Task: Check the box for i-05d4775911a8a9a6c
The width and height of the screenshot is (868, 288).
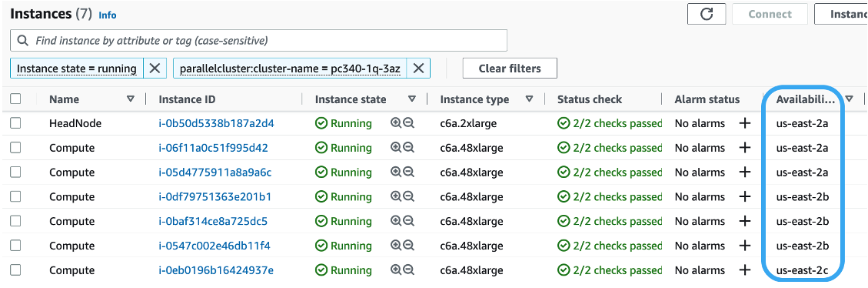Action: tap(15, 172)
